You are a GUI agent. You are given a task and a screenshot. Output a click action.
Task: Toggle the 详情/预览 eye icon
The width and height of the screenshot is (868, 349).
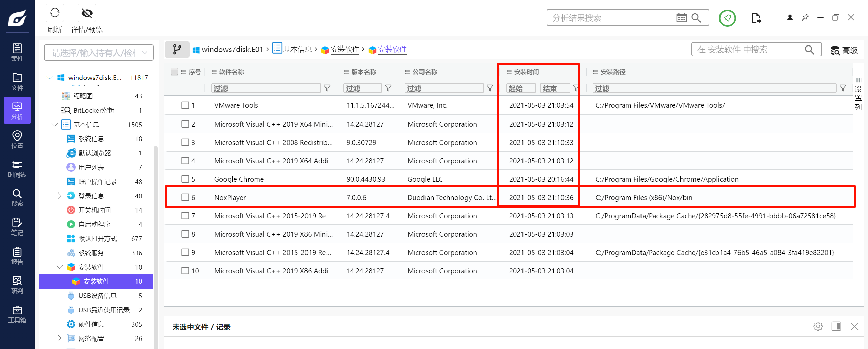87,13
